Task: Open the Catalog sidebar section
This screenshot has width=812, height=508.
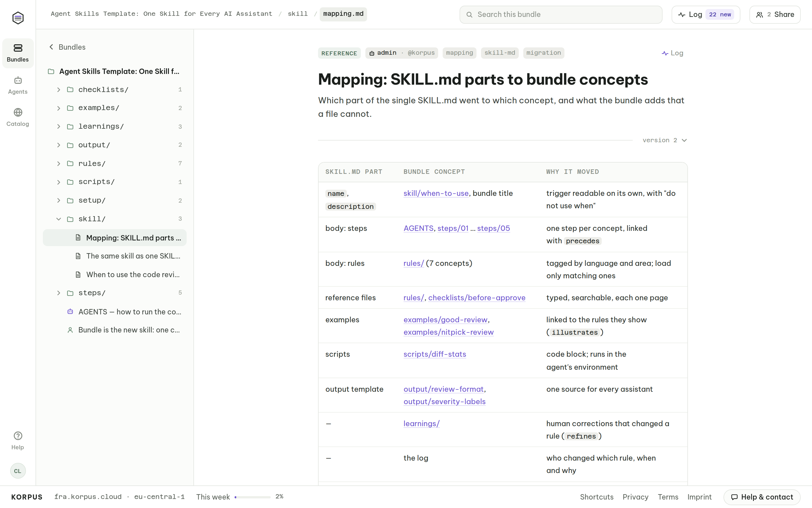Action: (x=18, y=117)
